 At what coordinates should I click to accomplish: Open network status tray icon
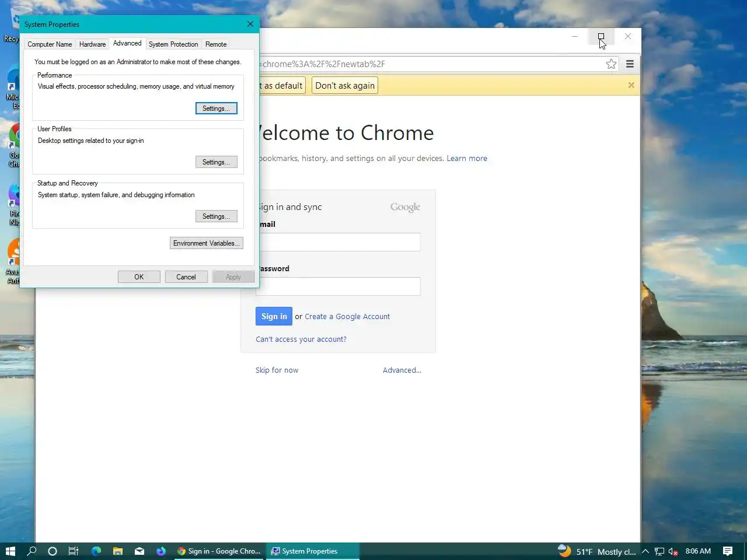pos(659,551)
